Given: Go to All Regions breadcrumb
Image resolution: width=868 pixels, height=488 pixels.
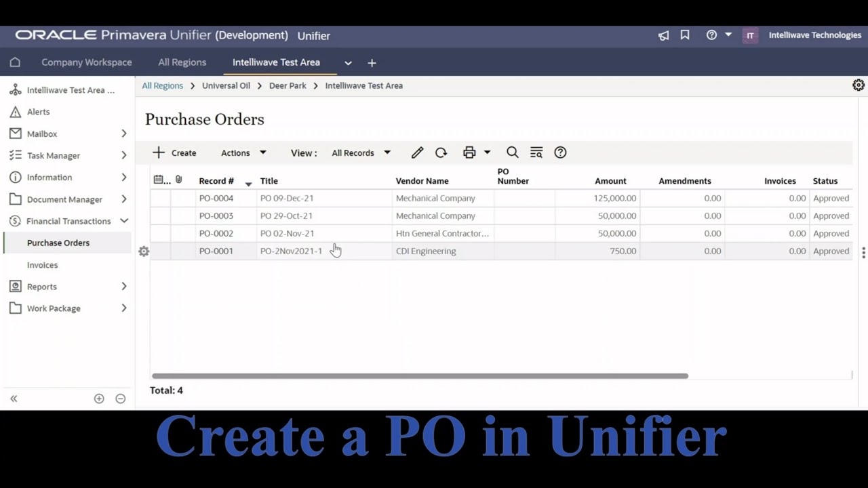Looking at the screenshot, I should click(163, 85).
